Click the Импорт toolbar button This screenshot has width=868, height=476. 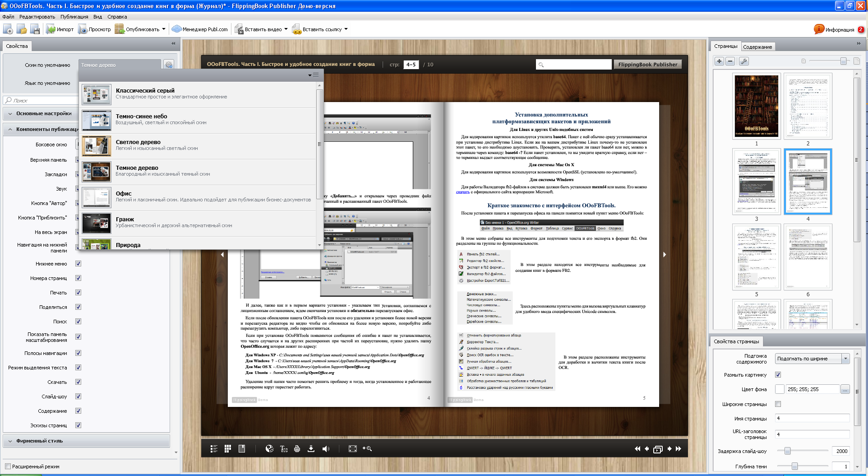[x=60, y=29]
